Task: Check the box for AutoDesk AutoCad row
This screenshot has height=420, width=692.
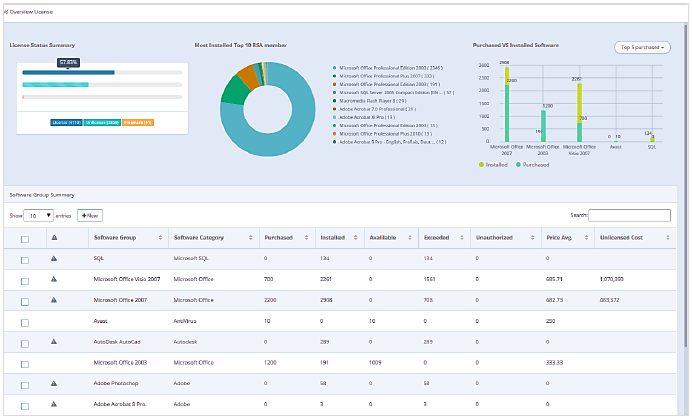Action: tap(25, 344)
